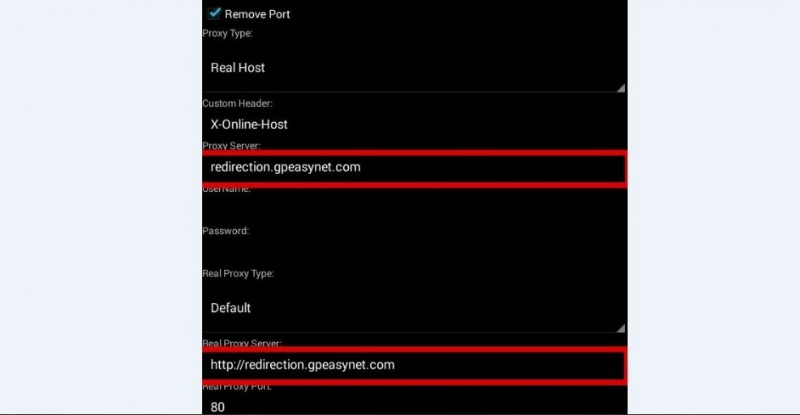Viewport: 800px width, 415px height.
Task: Click the Password label
Action: click(x=226, y=231)
